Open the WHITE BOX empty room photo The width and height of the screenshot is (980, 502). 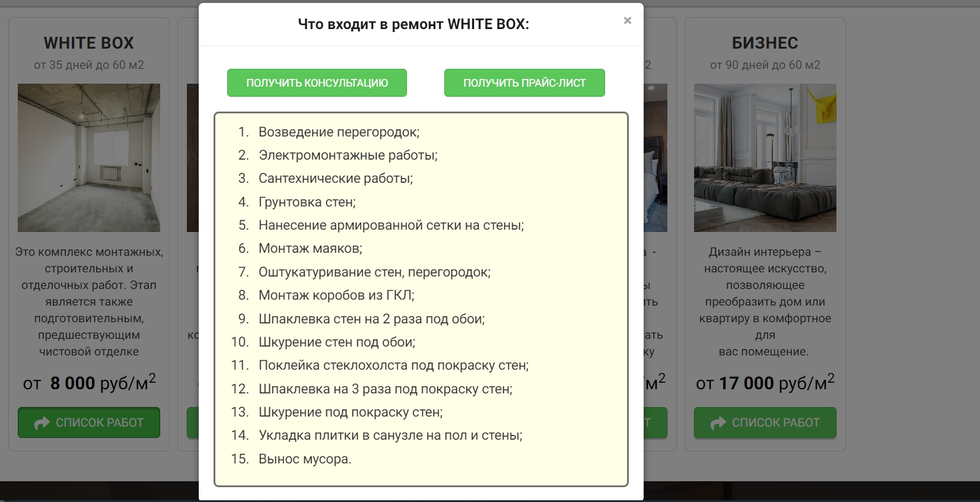pos(89,158)
